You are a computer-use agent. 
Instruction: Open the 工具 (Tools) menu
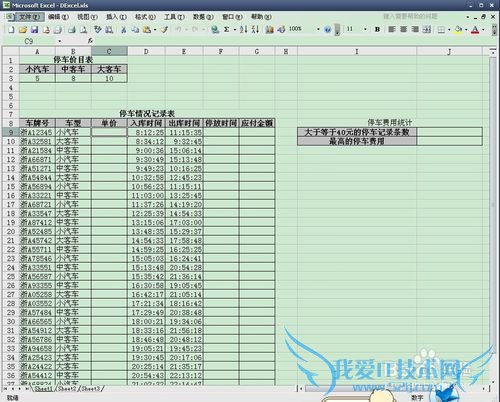click(174, 17)
